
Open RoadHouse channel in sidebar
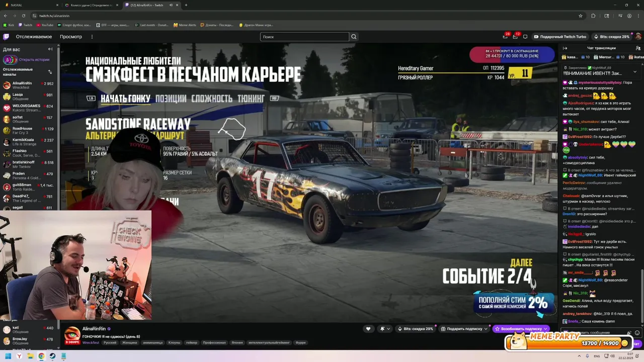[28, 130]
